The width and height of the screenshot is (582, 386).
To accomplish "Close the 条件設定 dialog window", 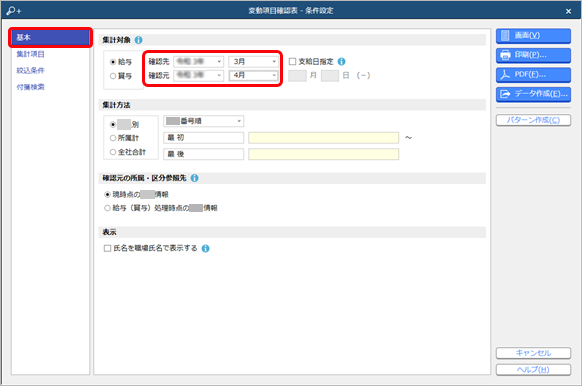I will pos(568,11).
